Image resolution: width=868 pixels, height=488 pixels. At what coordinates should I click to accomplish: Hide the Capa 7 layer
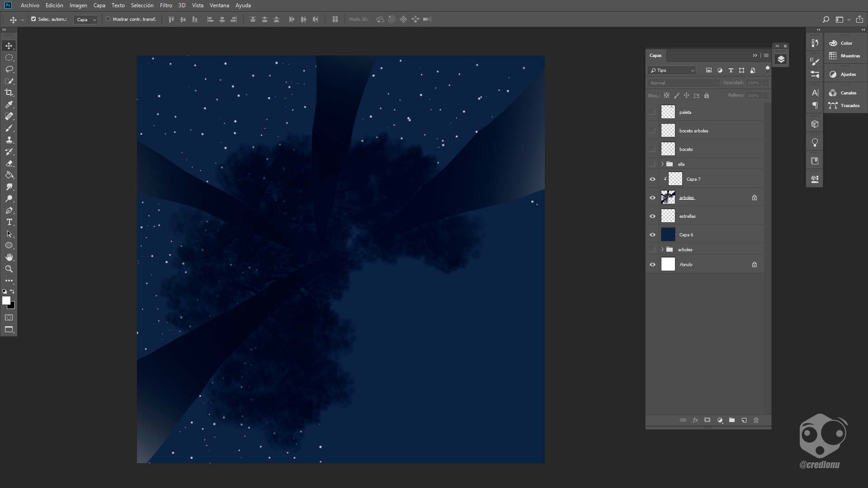click(652, 179)
